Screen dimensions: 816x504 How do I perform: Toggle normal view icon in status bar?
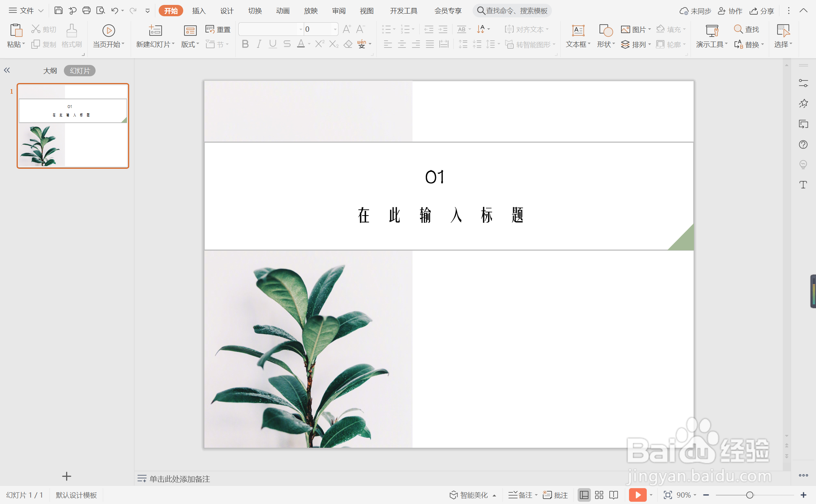click(x=584, y=495)
